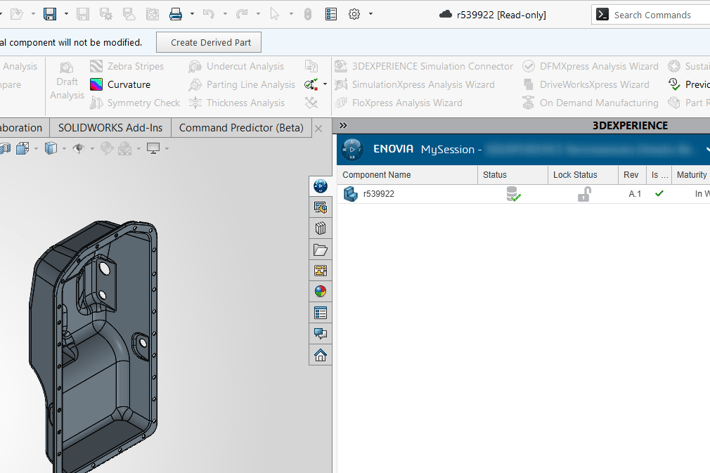The width and height of the screenshot is (710, 473).
Task: Click the Create Derived Part button
Action: click(209, 42)
